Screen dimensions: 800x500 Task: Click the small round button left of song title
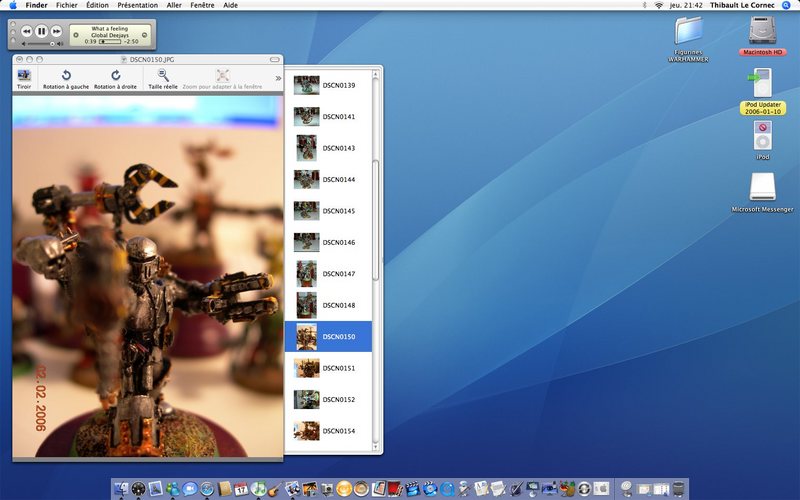(x=76, y=35)
